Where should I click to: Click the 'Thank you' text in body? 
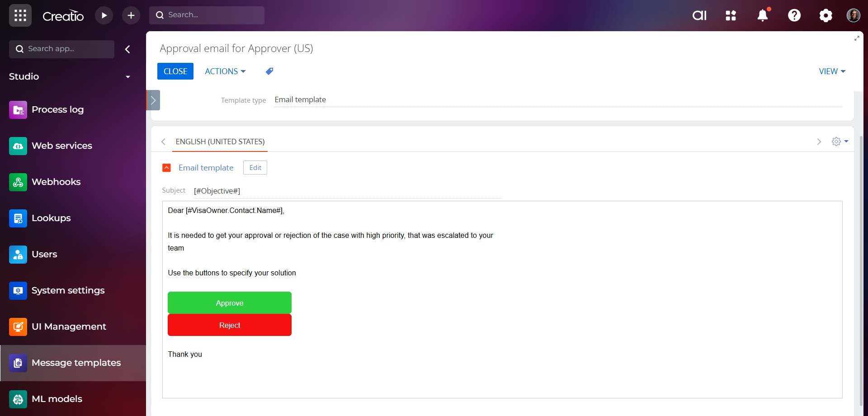pos(185,355)
